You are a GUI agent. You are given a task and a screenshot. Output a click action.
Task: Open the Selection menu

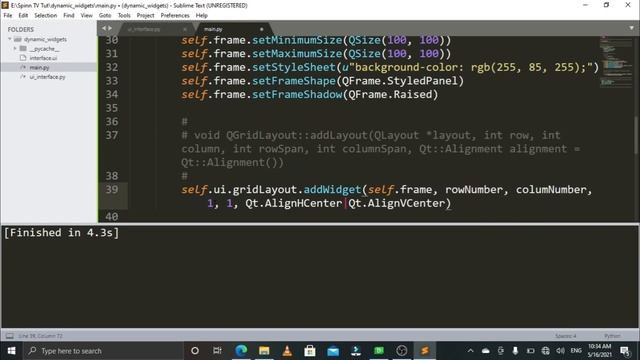[45, 16]
